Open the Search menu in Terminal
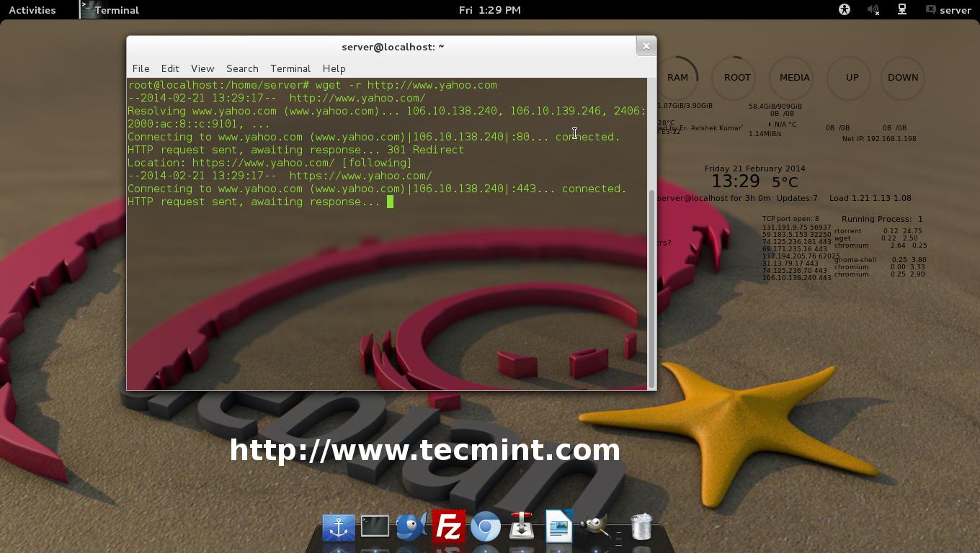This screenshot has height=553, width=980. [x=242, y=68]
